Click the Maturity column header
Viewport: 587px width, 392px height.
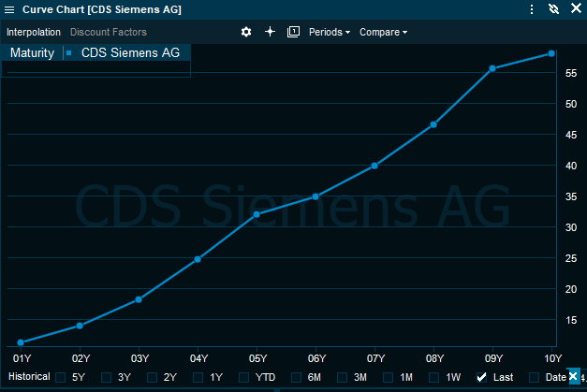32,53
